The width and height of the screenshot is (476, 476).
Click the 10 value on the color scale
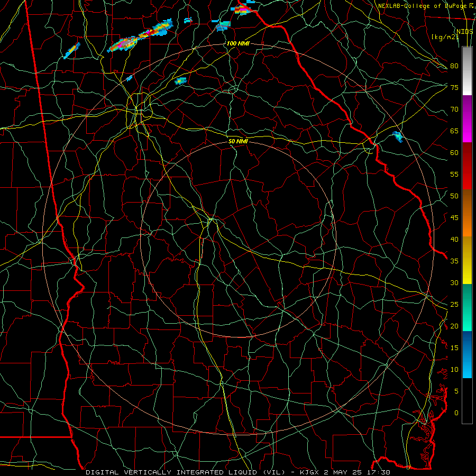[454, 370]
